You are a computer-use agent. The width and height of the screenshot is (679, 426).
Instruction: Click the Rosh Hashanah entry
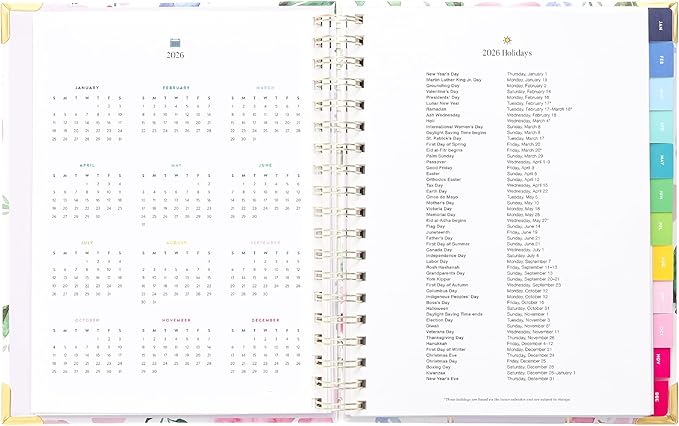[442, 268]
